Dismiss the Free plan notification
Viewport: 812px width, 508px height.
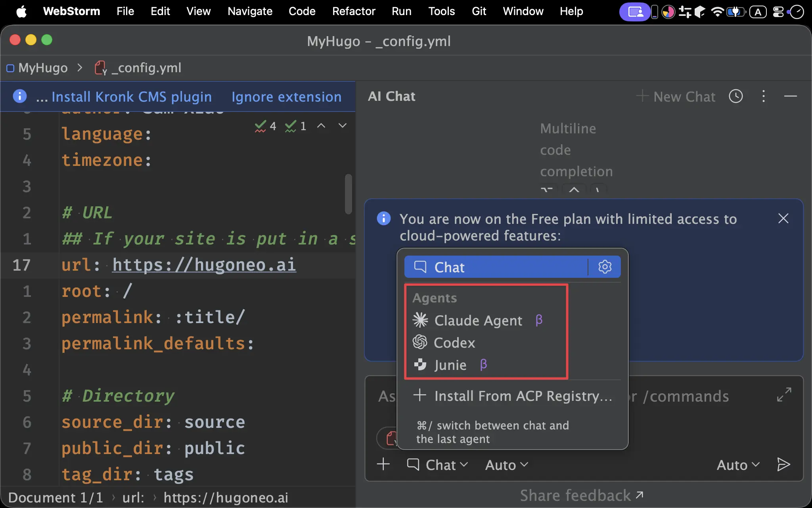click(x=783, y=219)
